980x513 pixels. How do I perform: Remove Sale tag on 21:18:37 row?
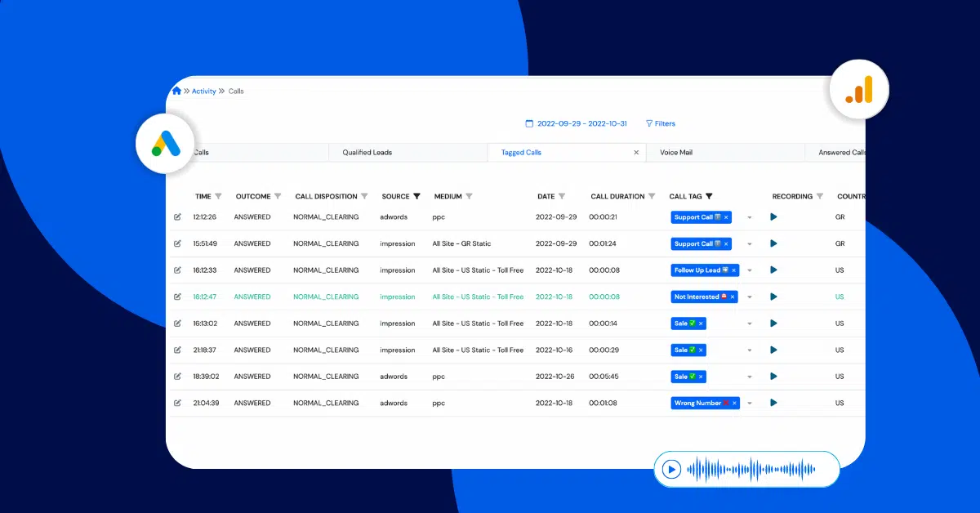pos(701,350)
